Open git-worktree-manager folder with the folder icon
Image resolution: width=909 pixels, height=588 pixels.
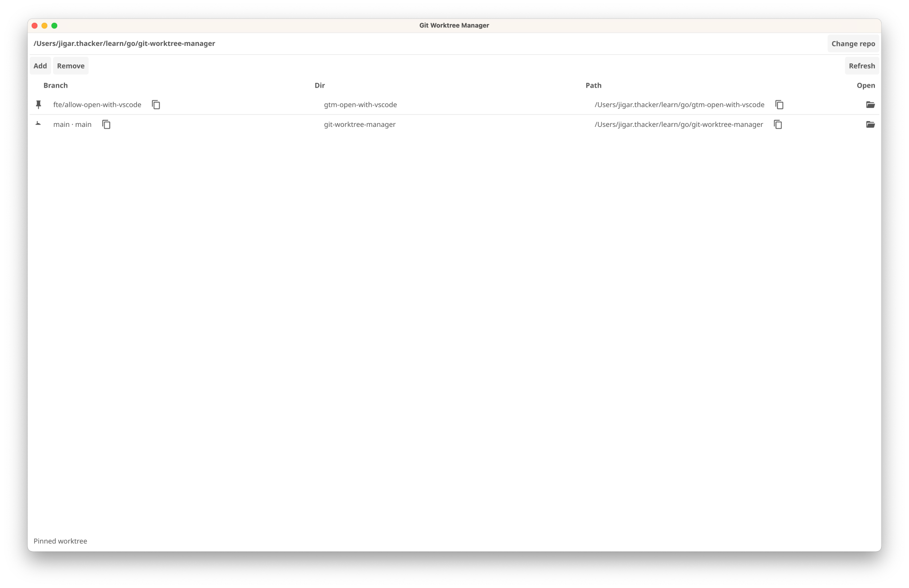tap(870, 125)
